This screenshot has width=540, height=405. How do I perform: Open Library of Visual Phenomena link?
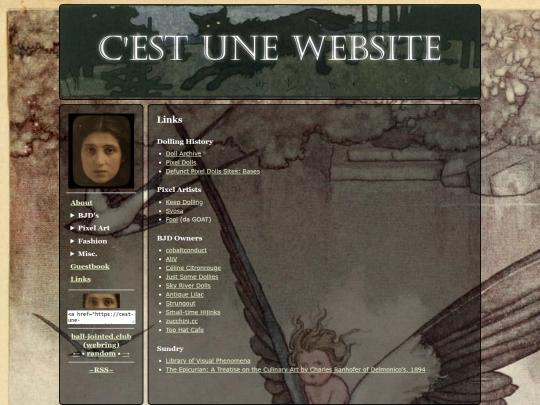pos(208,361)
